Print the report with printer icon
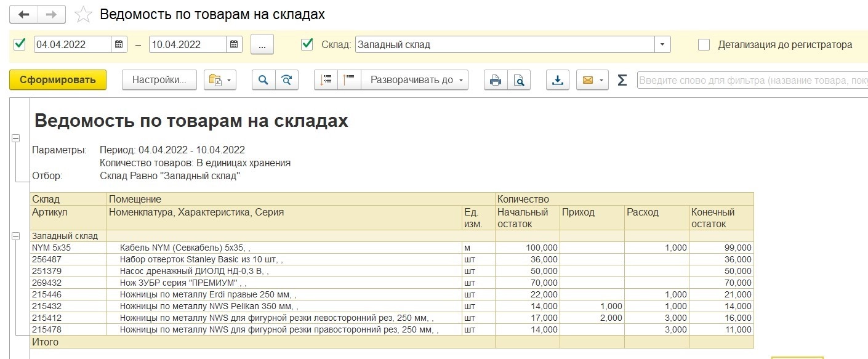This screenshot has height=359, width=868. point(496,80)
